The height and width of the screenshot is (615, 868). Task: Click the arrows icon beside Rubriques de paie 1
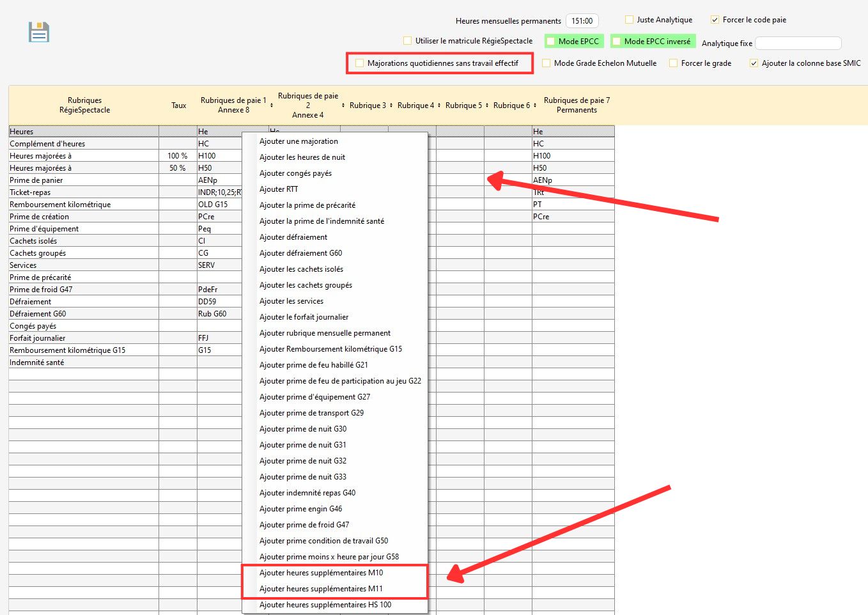point(272,105)
